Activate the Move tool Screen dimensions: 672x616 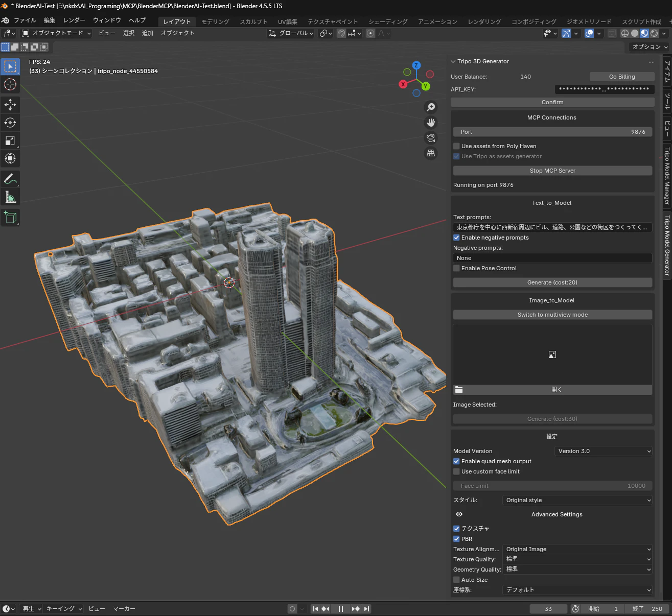click(x=10, y=105)
